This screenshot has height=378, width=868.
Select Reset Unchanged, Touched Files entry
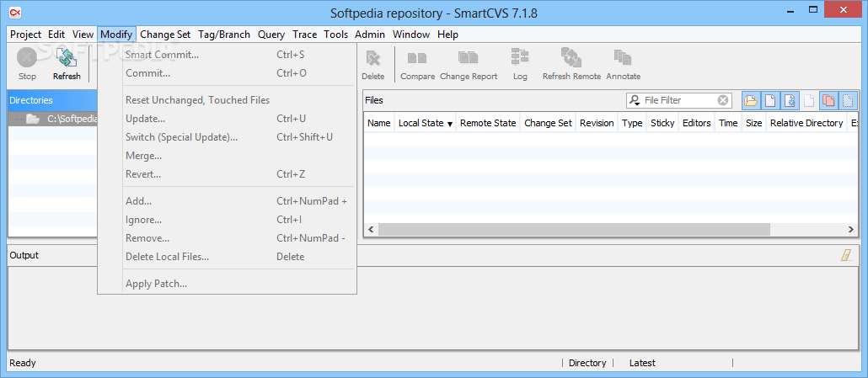[227, 100]
